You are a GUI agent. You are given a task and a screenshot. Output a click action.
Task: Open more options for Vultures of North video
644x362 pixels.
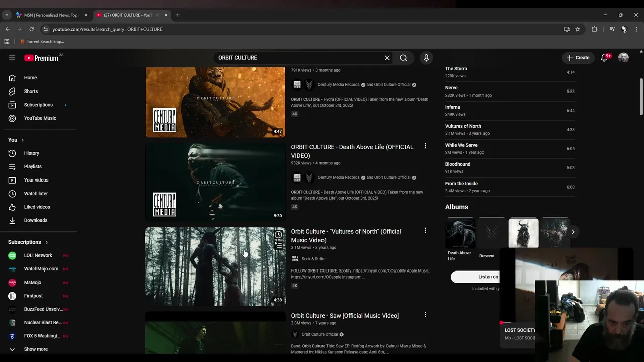(x=425, y=230)
